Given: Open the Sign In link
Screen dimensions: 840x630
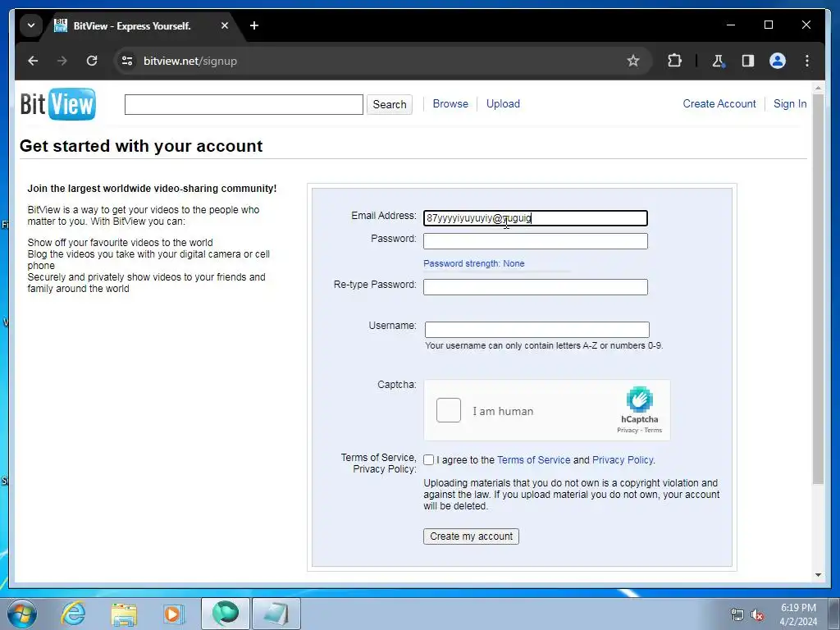Looking at the screenshot, I should pos(790,104).
